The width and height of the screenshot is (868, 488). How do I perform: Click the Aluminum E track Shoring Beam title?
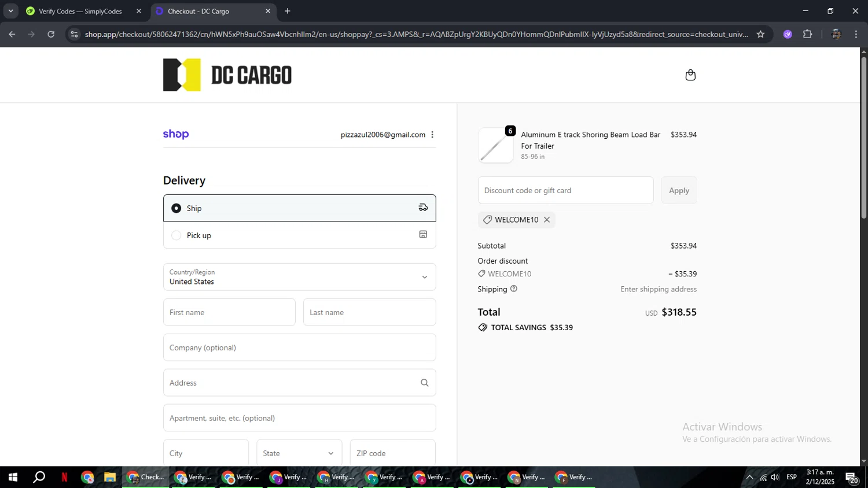tap(590, 140)
